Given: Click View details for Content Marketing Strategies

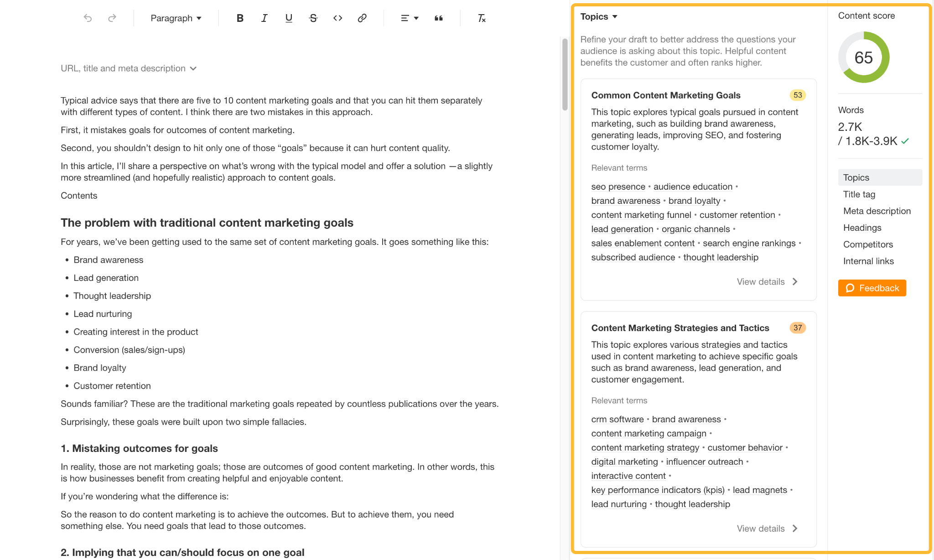Looking at the screenshot, I should [x=760, y=528].
